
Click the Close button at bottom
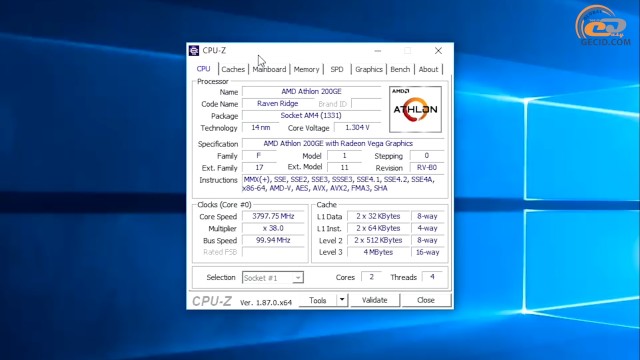click(426, 300)
